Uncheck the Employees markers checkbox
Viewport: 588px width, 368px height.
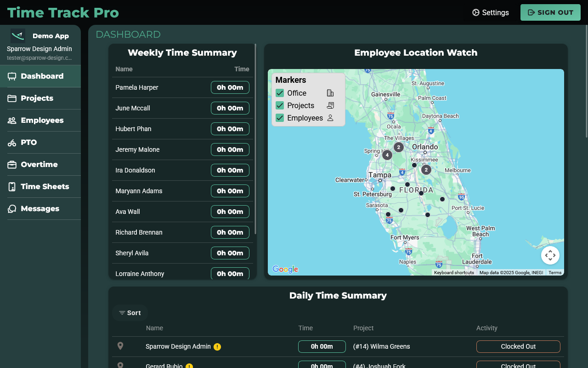click(x=280, y=118)
